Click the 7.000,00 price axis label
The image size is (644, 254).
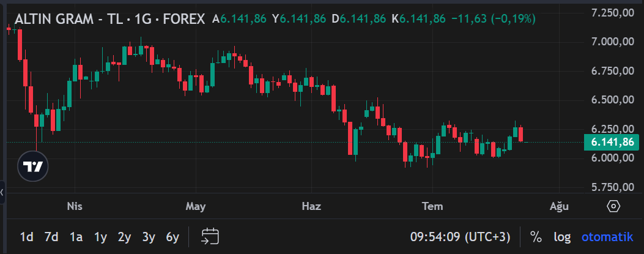[612, 42]
